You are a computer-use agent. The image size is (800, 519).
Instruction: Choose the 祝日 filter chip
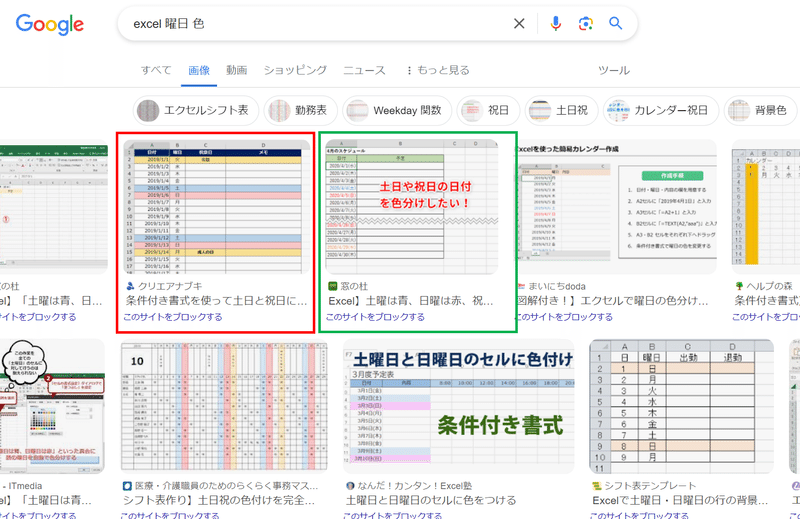click(488, 110)
